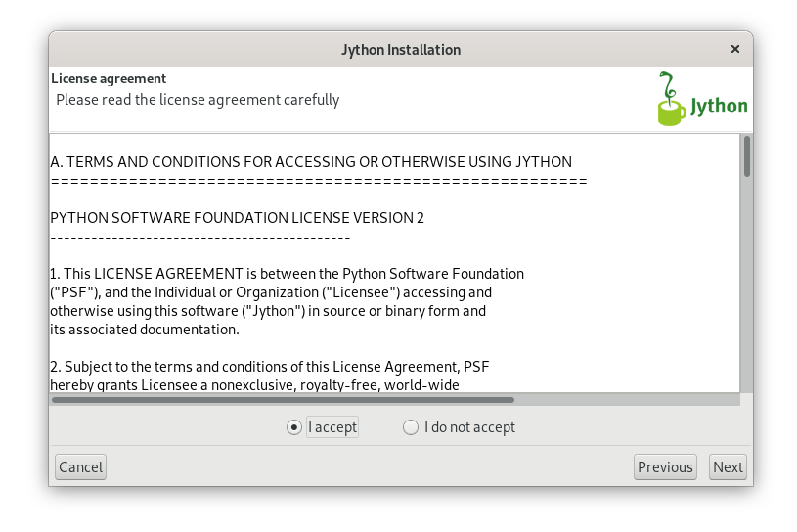
Task: Click "Please read the license agreement carefully" text
Action: (x=198, y=100)
